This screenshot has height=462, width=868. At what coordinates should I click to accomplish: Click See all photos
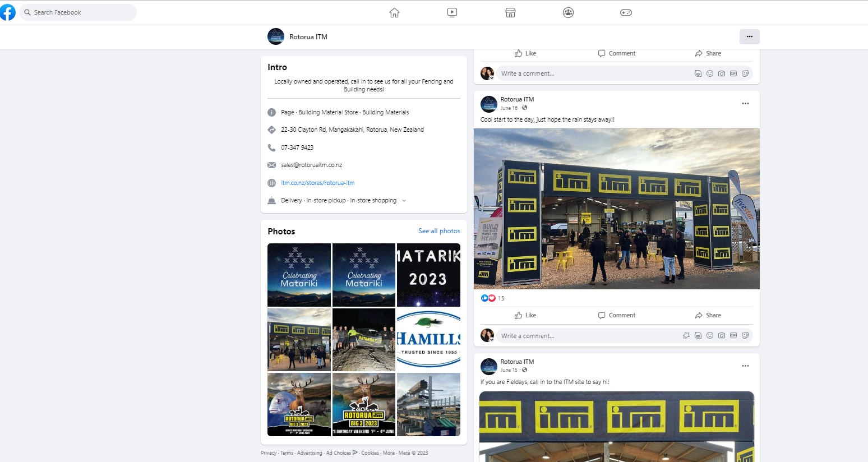coord(439,231)
